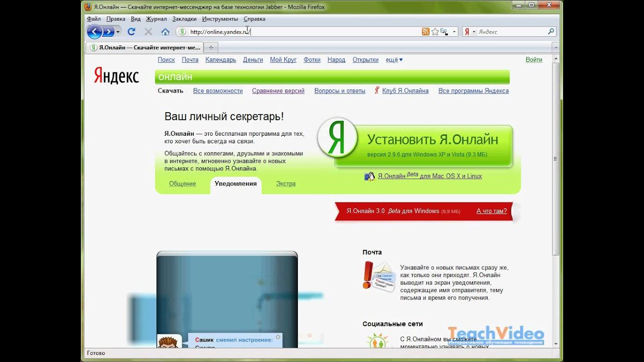
Task: Open the Мой Круг link
Action: tap(283, 59)
